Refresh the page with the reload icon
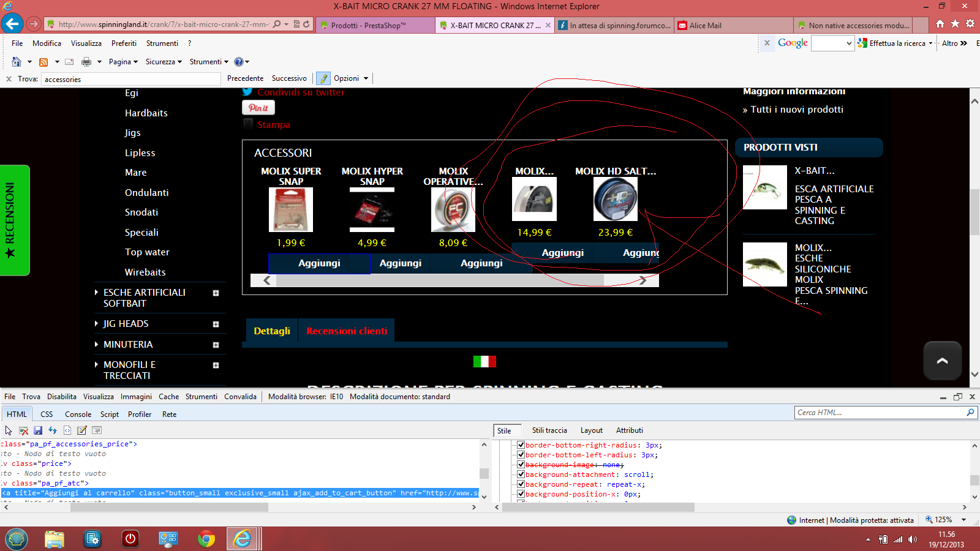The image size is (980, 551). 306,24
